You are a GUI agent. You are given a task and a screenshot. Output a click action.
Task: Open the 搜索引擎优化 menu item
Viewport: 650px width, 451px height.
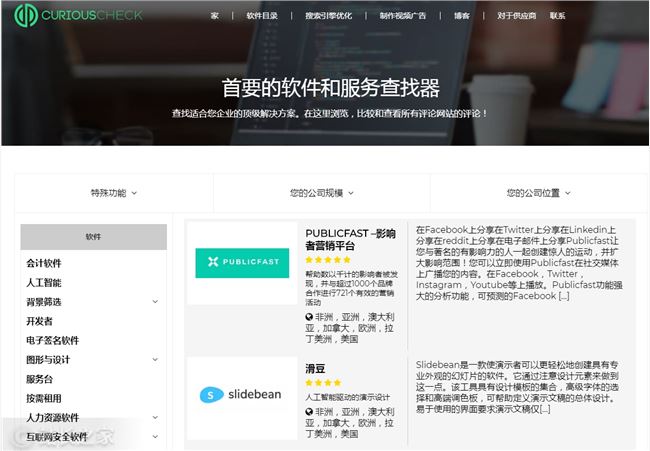coord(329,16)
